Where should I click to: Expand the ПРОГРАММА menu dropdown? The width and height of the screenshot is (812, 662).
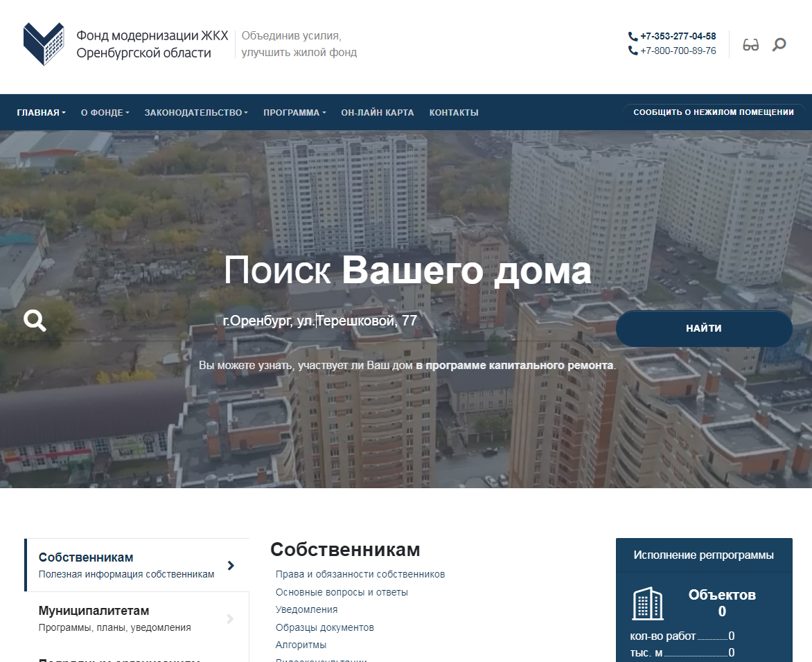pos(294,112)
